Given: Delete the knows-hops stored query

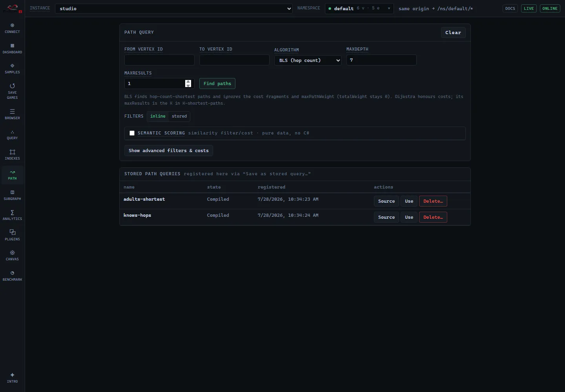Looking at the screenshot, I should [433, 217].
